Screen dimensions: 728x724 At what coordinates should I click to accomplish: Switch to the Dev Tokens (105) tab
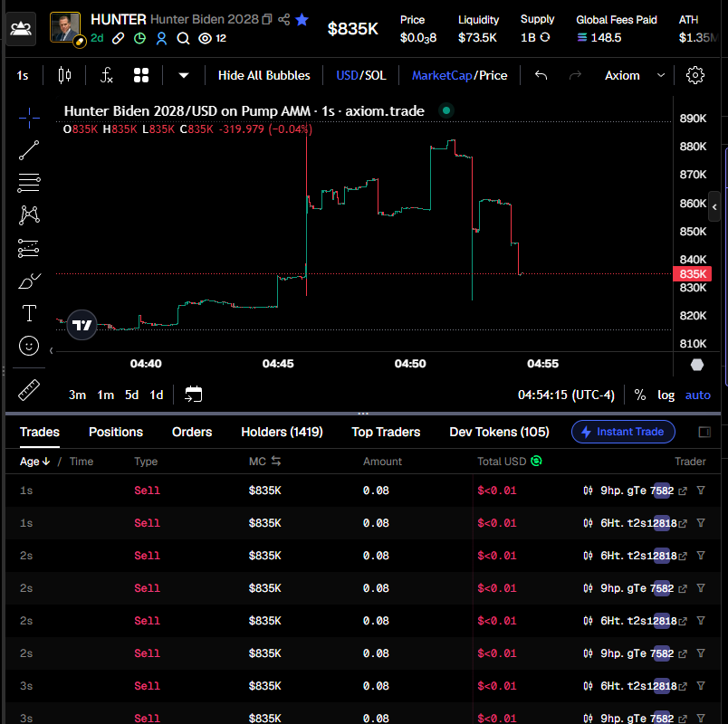pyautogui.click(x=499, y=432)
